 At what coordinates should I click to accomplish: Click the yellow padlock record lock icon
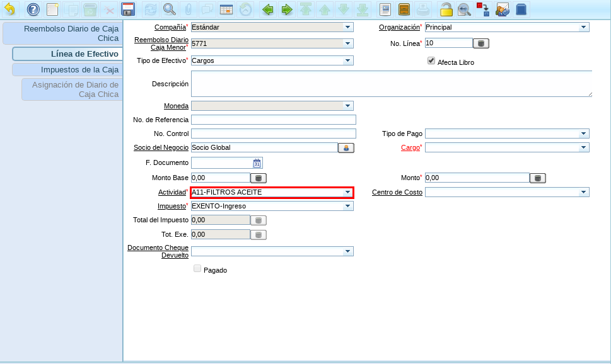pos(445,9)
